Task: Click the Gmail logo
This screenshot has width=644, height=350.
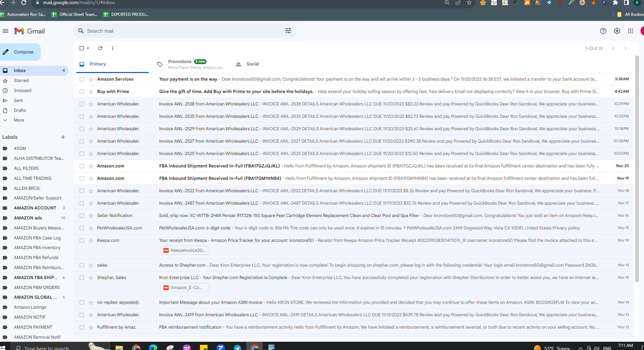Action: click(x=30, y=31)
